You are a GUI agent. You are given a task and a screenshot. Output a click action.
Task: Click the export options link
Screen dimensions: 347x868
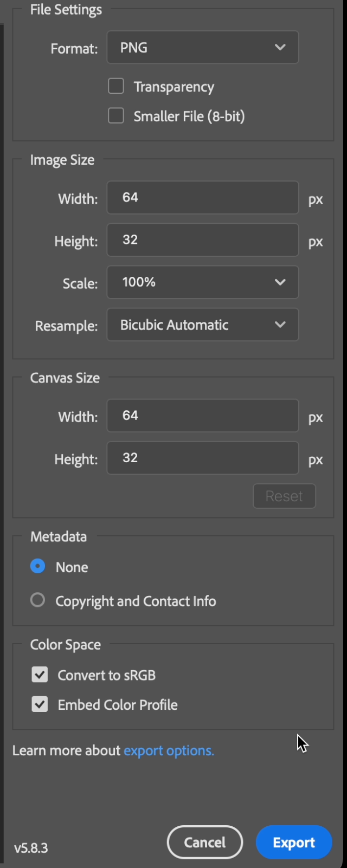point(168,750)
